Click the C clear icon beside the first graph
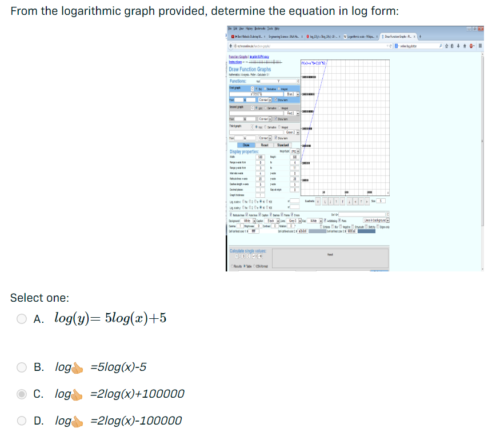The image size is (504, 444). pos(252,89)
